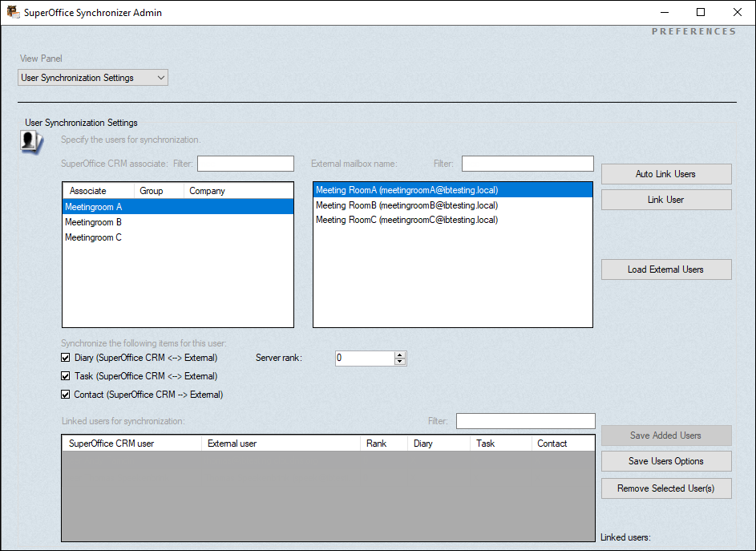Select Meeting RoomA external mailbox
This screenshot has height=551, width=756.
coord(453,190)
